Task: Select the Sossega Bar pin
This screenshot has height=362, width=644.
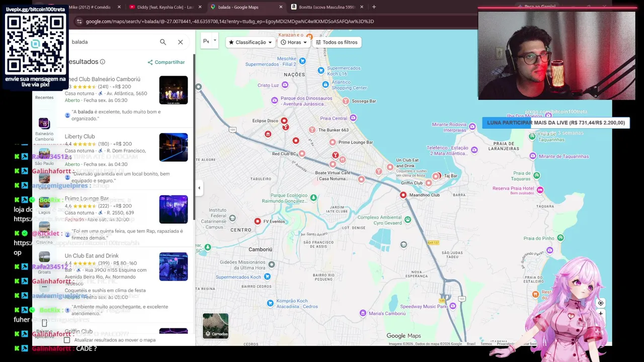Action: pyautogui.click(x=346, y=101)
